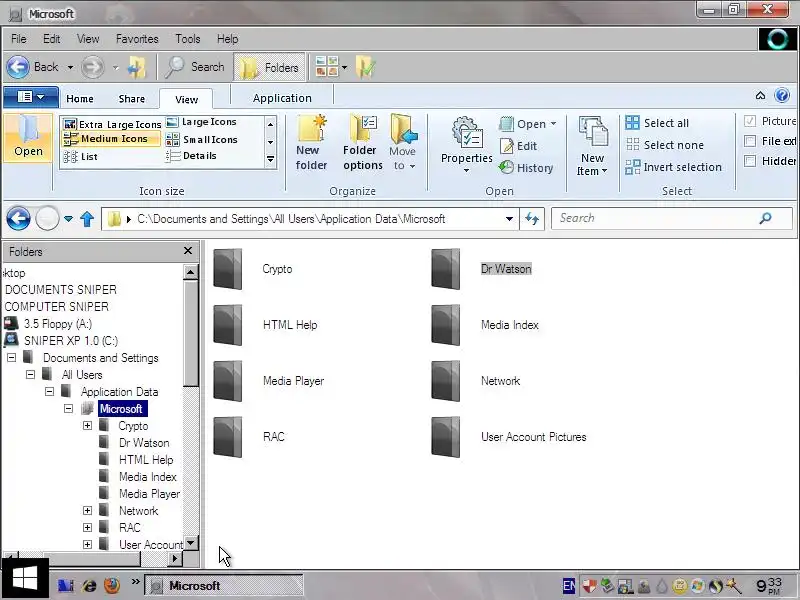Collapse Documents and Settings in tree
Viewport: 800px width, 600px height.
click(11, 358)
